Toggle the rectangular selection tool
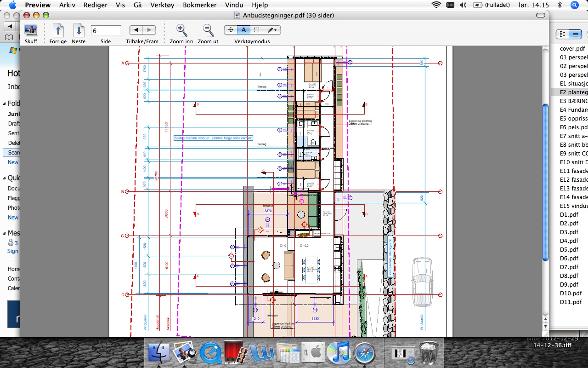 pyautogui.click(x=256, y=30)
